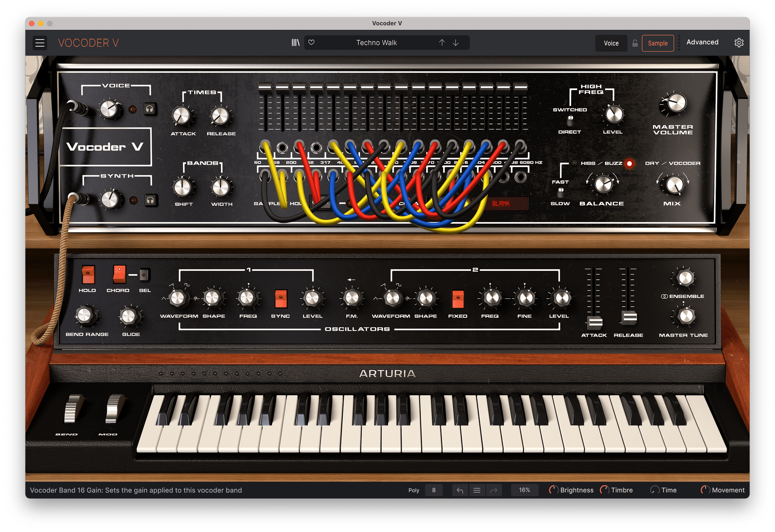Click the redo arrow in status bar
Screen dimensions: 775x532
[494, 490]
